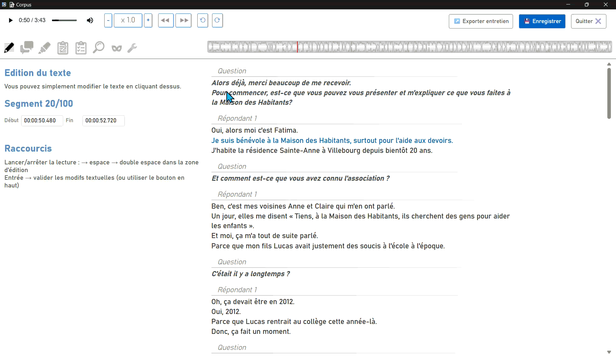Exit editor with Quitter button
Screen dimensions: 616x364
(589, 21)
